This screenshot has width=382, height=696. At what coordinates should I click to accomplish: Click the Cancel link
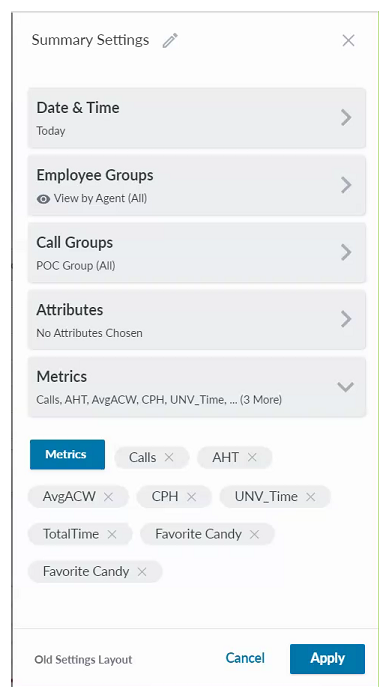click(x=245, y=658)
